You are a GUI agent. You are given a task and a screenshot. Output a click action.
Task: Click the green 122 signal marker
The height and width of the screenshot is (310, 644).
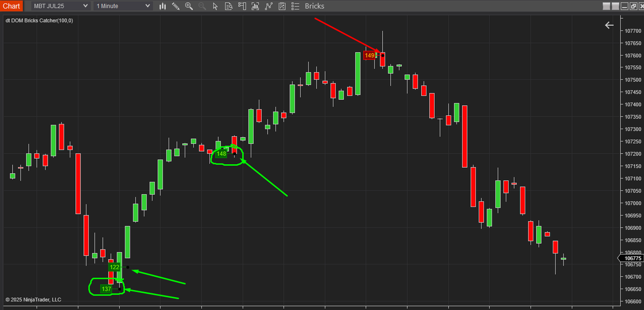pyautogui.click(x=114, y=267)
